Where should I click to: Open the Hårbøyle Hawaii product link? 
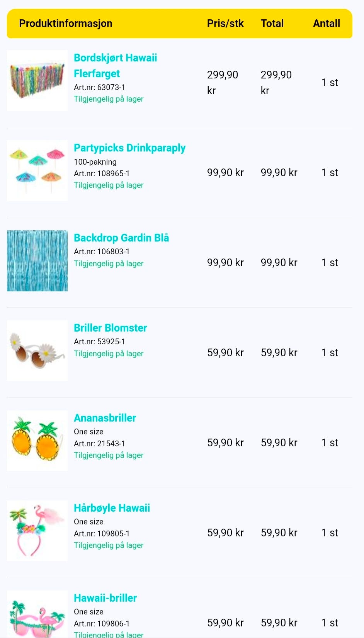point(112,508)
